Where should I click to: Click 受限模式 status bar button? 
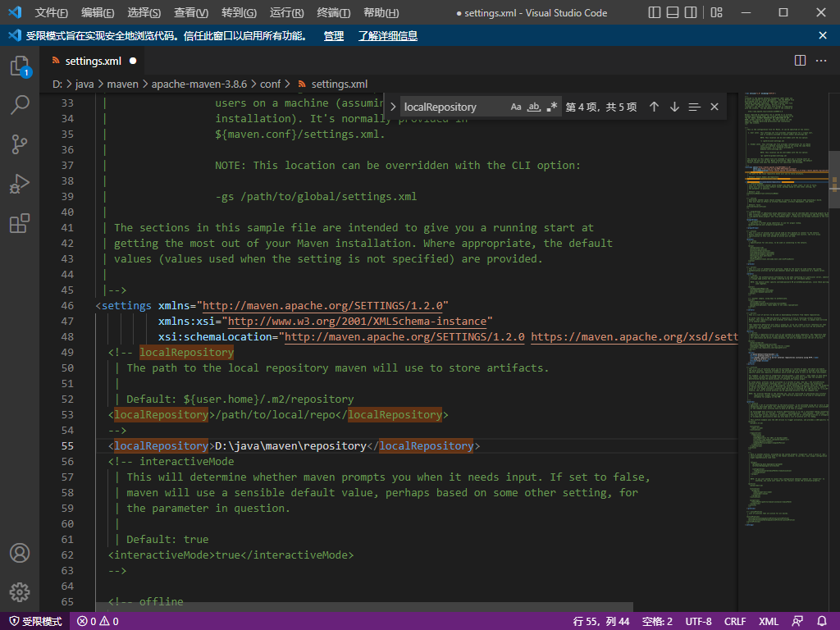tap(36, 621)
